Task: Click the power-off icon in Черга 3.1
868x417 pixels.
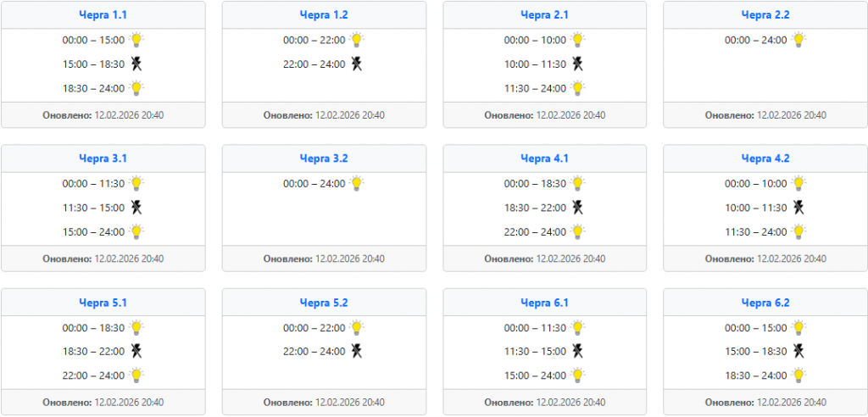Action: coord(136,208)
